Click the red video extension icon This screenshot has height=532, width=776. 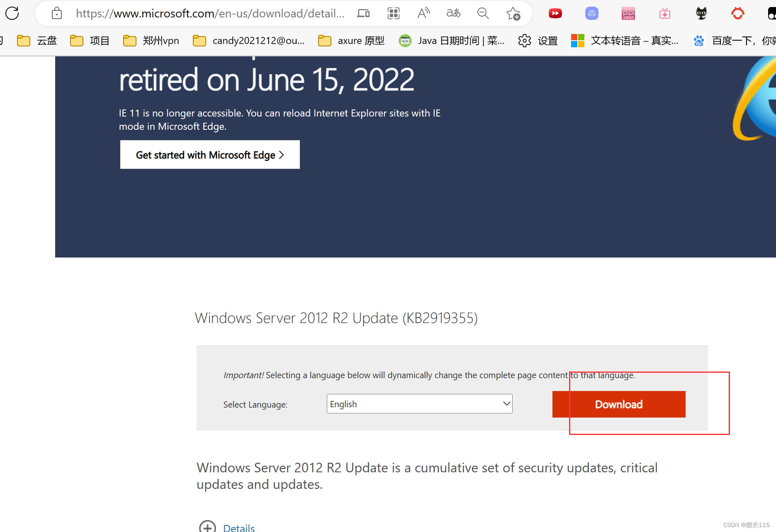click(x=555, y=13)
